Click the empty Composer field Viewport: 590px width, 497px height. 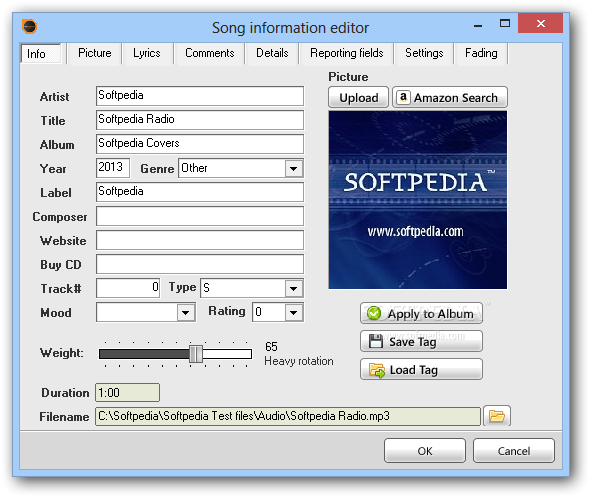coord(200,216)
